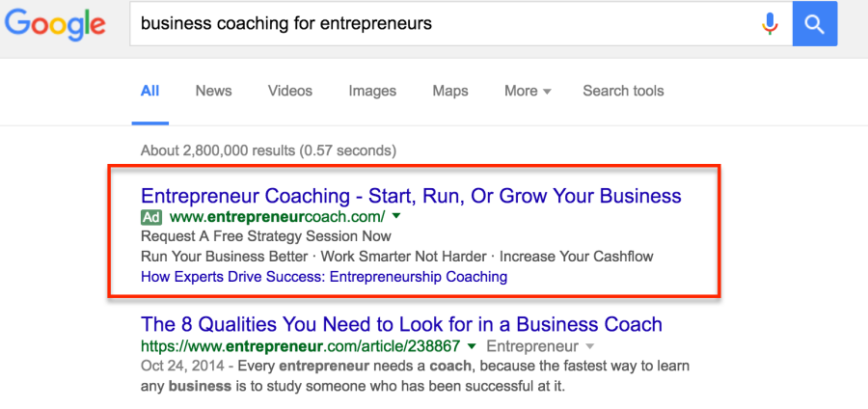Viewport: 868px width, 409px height.
Task: Open The 8 Qualities Business Coach result
Action: 402,324
